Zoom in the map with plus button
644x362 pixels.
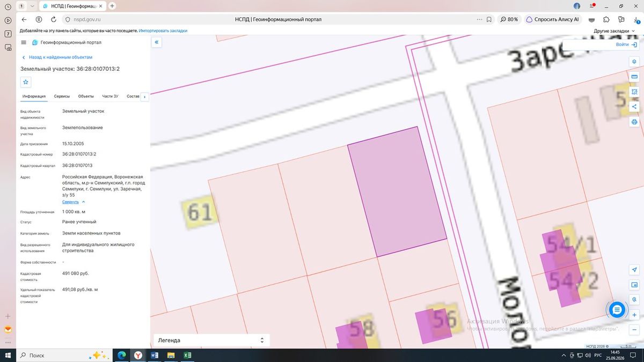634,314
